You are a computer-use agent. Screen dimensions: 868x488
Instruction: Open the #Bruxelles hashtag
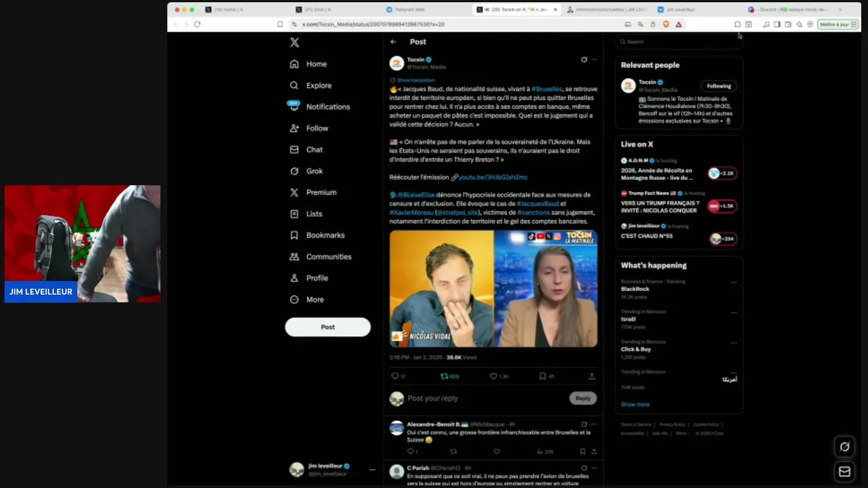547,89
